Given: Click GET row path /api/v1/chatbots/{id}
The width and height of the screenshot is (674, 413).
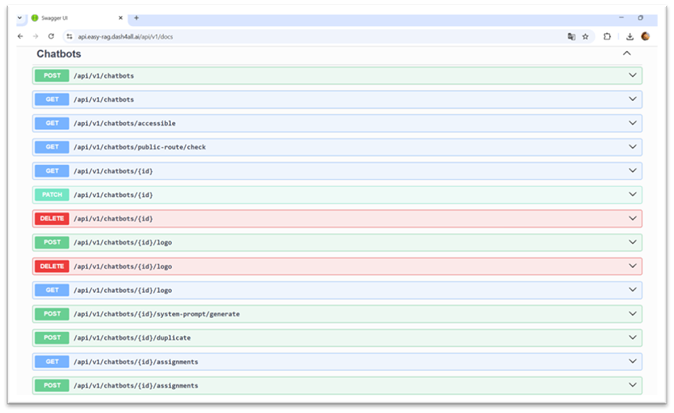Looking at the screenshot, I should (113, 171).
